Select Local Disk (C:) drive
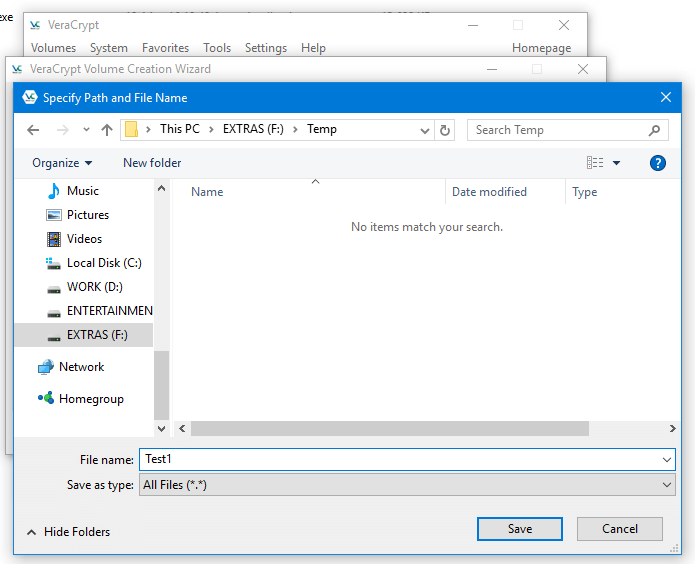 coord(104,263)
